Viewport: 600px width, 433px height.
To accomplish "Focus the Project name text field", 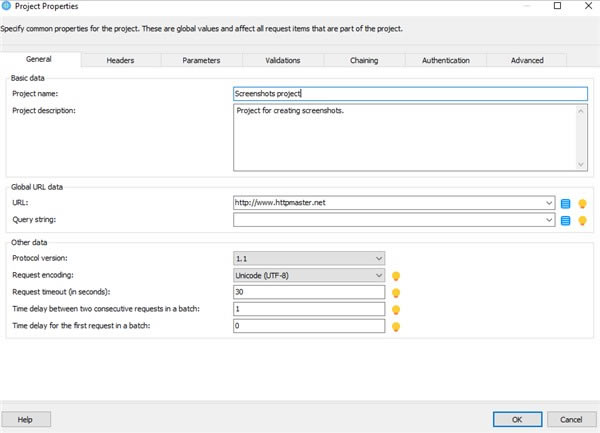I will (x=410, y=94).
